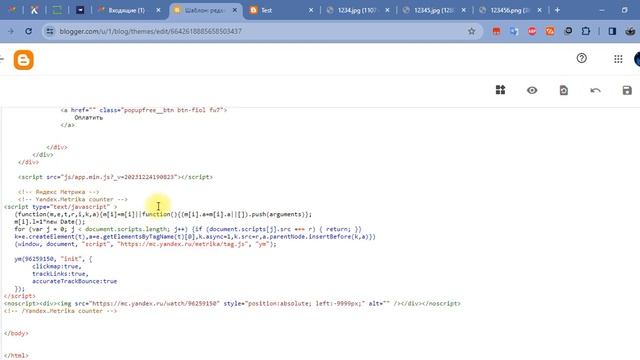This screenshot has height=360, width=640.
Task: Select the pinned tab with green icon
Action: click(x=57, y=10)
